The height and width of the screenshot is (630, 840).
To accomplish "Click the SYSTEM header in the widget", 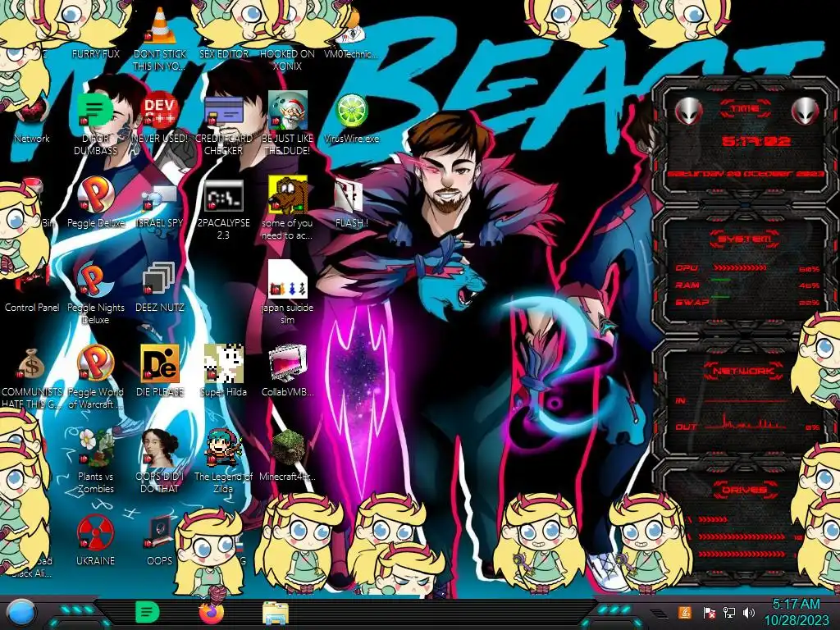I will pos(745,239).
